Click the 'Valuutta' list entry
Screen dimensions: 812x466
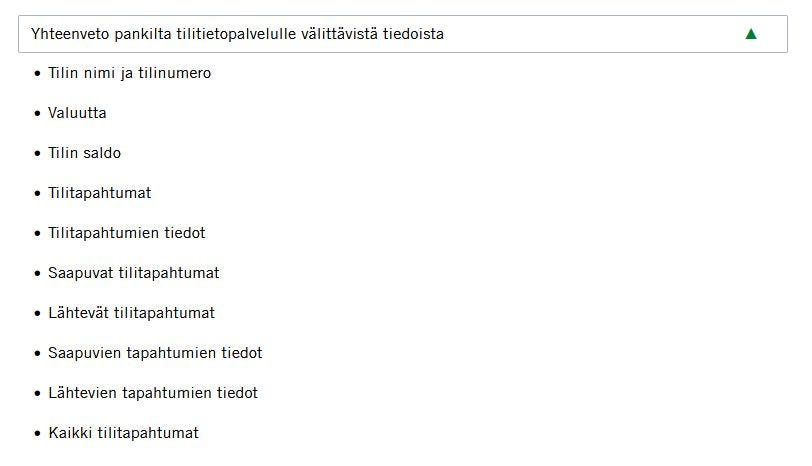[x=77, y=113]
